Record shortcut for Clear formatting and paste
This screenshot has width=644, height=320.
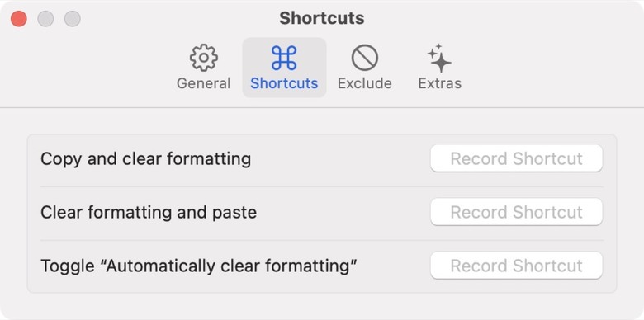[516, 212]
